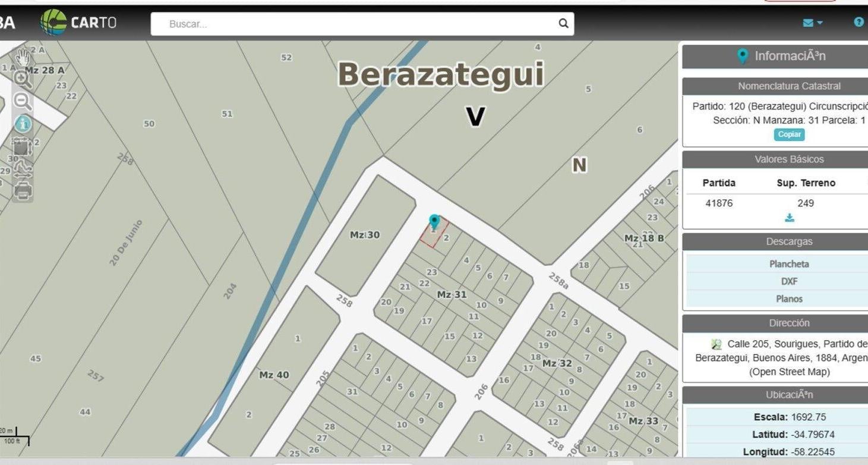Viewport: 868px width, 465px height.
Task: Open the help question mark icon
Action: [858, 22]
